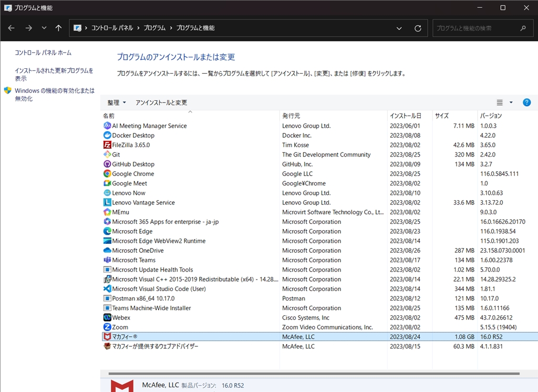Sort the list by 発行元 column
The width and height of the screenshot is (538, 392).
click(x=291, y=116)
